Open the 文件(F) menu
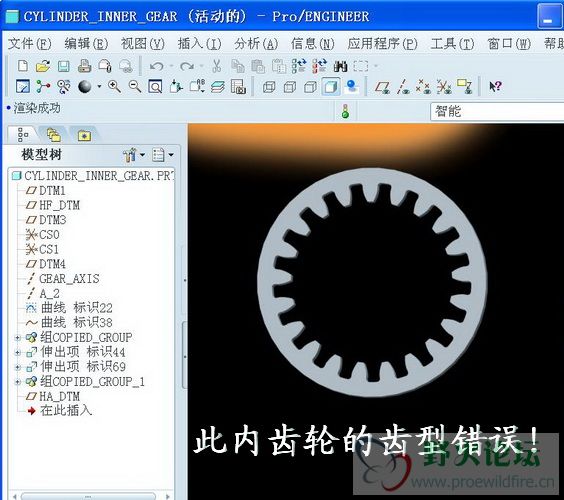 (x=29, y=44)
